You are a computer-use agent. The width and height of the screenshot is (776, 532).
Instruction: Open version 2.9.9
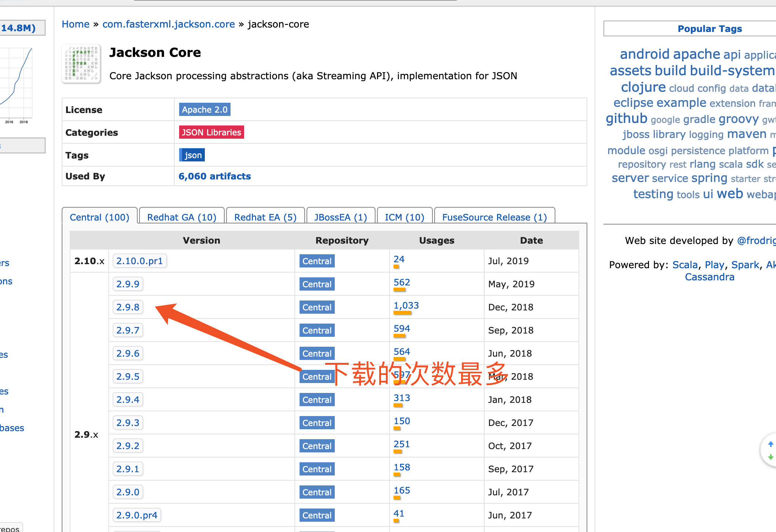(128, 284)
